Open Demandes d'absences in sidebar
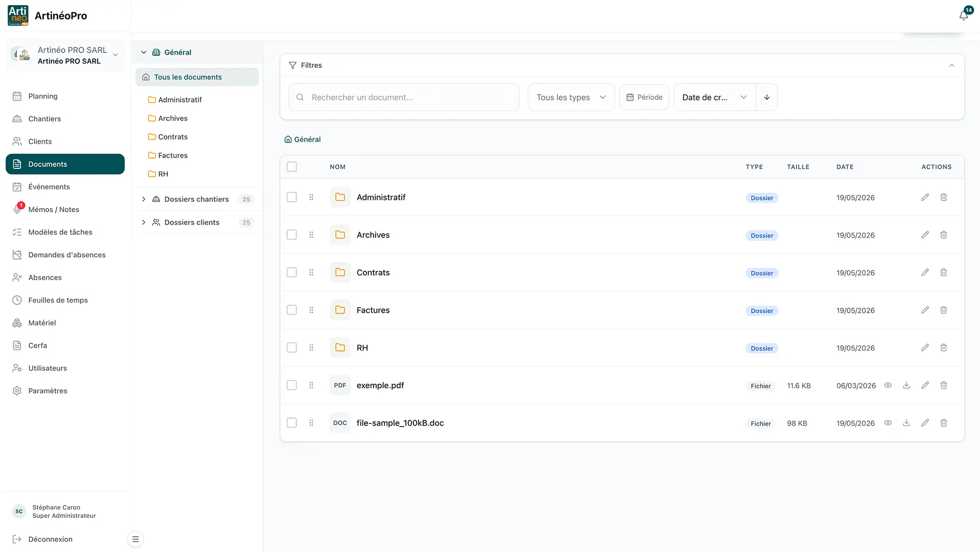This screenshot has height=551, width=980. point(65,255)
